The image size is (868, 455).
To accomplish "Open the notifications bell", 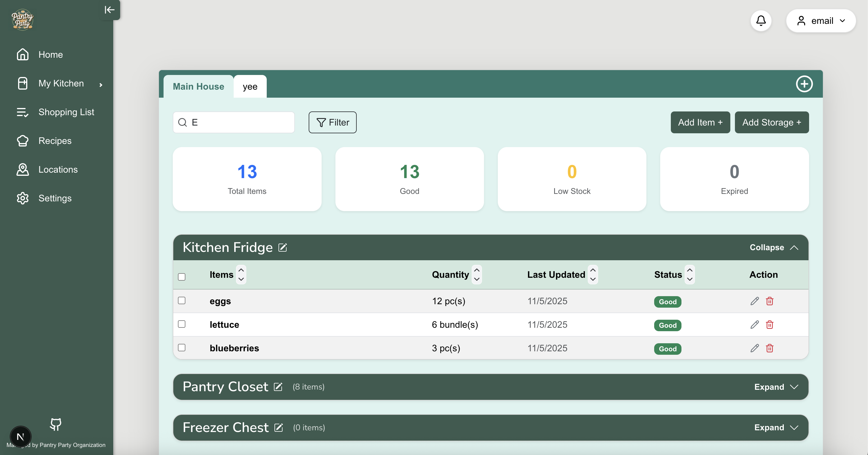I will click(761, 21).
